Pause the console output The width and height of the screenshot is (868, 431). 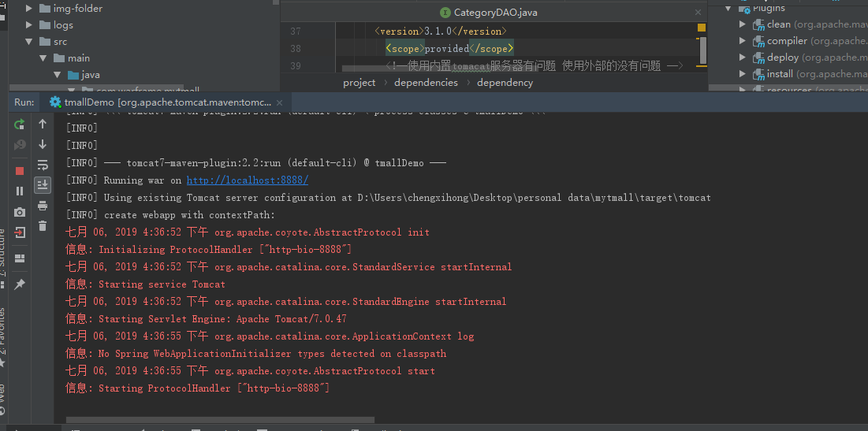[20, 191]
